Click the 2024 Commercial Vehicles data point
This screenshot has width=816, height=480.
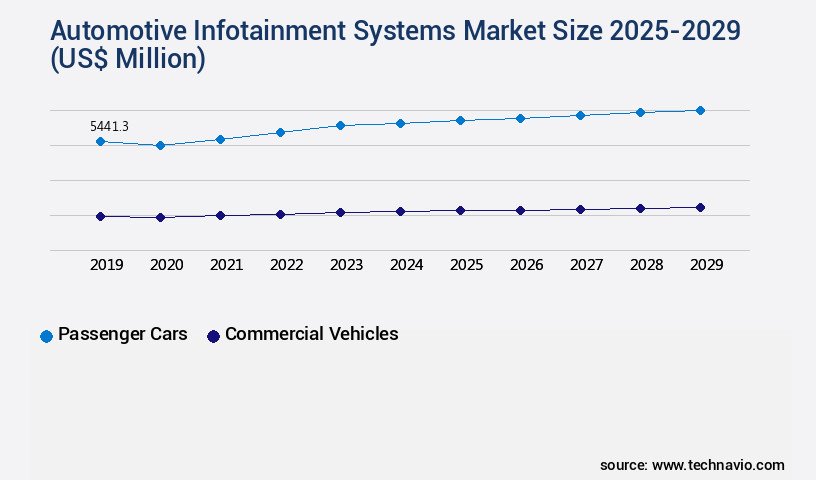(x=400, y=212)
